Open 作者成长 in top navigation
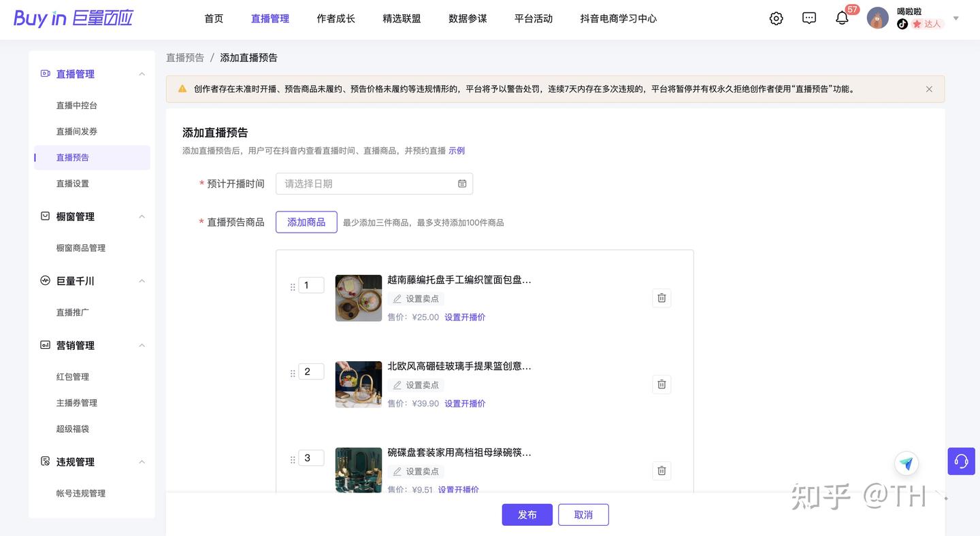 (336, 18)
